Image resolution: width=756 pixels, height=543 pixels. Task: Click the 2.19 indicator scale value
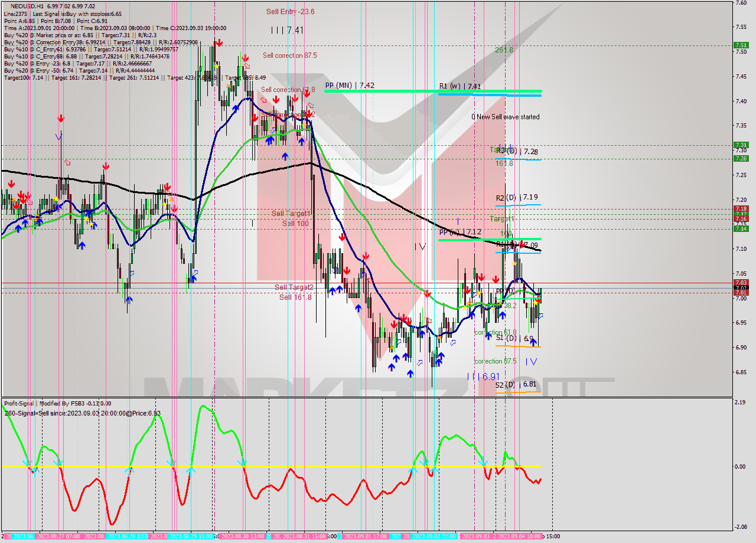click(740, 403)
